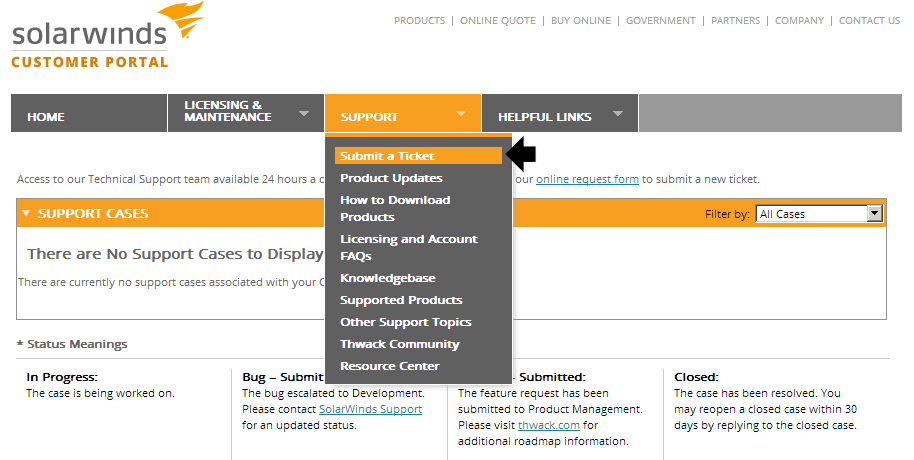The image size is (914, 460).
Task: Expand the HELPFUL LINKS dropdown arrow
Action: (x=618, y=113)
